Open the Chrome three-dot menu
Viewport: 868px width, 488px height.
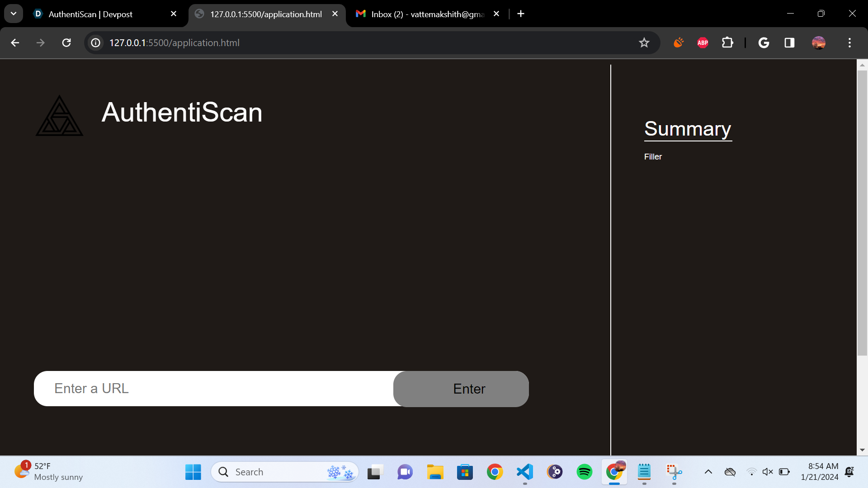tap(849, 42)
